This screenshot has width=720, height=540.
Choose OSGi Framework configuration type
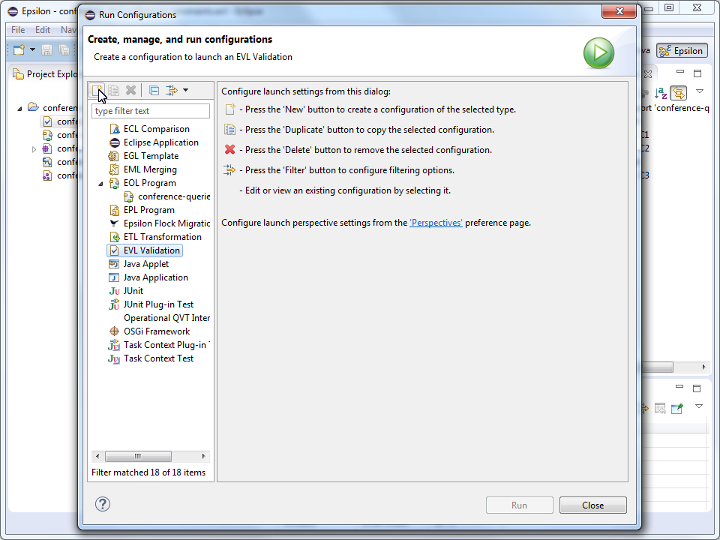pyautogui.click(x=156, y=331)
